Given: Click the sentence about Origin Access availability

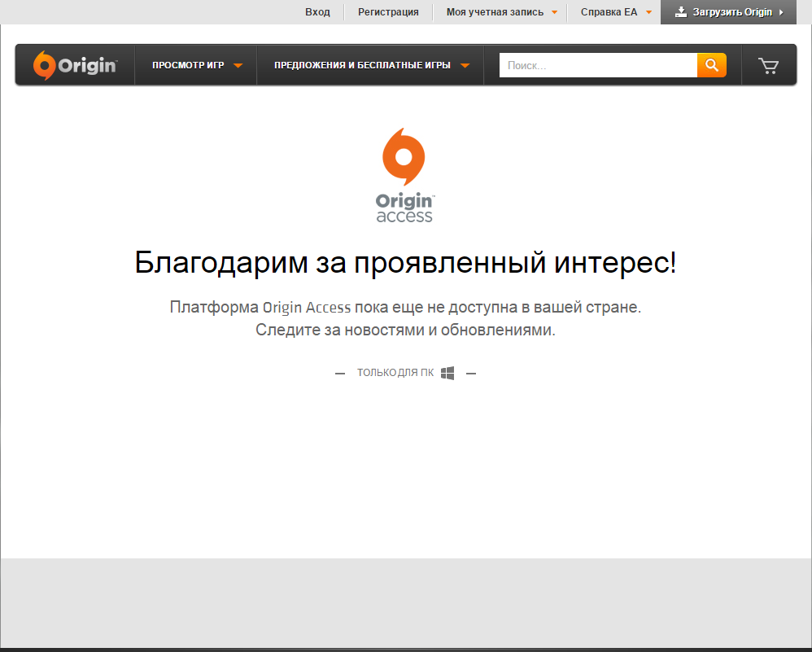Looking at the screenshot, I should (405, 307).
